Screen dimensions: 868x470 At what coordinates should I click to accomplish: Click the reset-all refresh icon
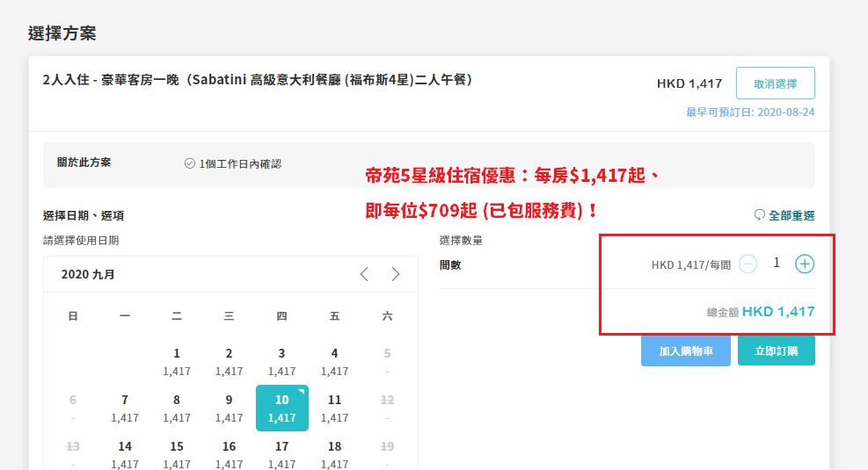tap(760, 215)
